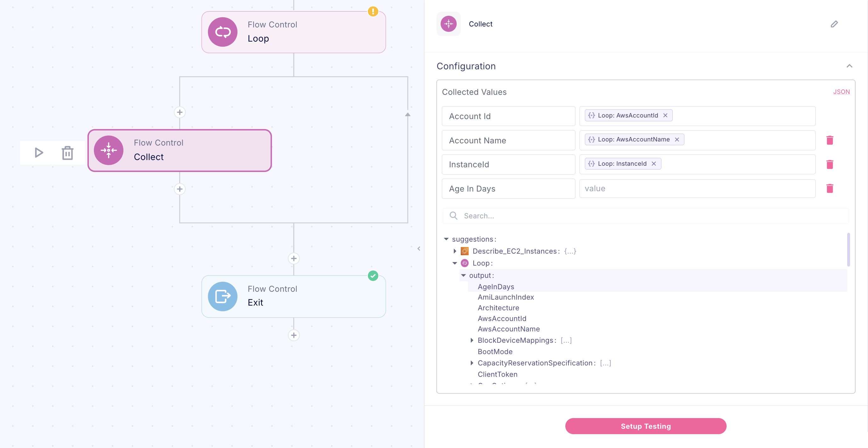Click the pencil edit icon for Collect
The image size is (868, 448).
click(834, 24)
